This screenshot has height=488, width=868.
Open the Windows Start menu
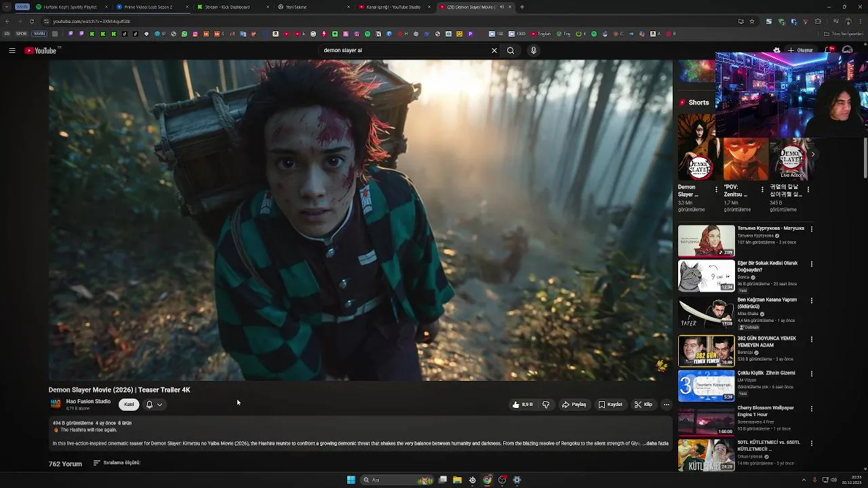[351, 480]
